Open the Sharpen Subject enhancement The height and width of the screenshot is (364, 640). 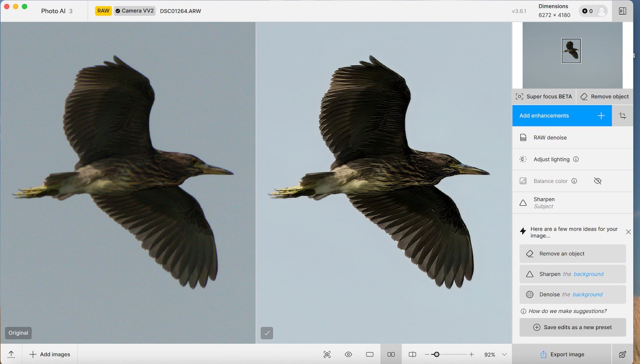pos(573,202)
